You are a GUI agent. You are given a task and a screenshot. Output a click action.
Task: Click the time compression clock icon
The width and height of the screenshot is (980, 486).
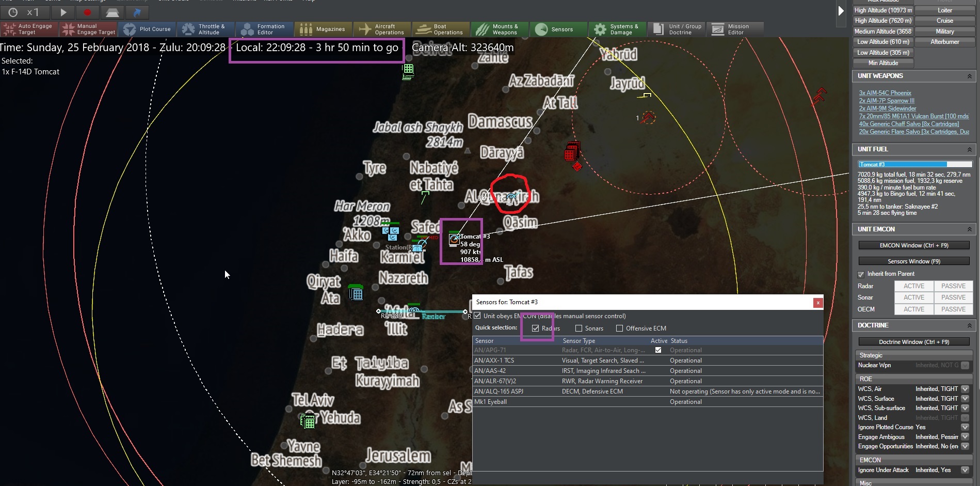point(13,12)
